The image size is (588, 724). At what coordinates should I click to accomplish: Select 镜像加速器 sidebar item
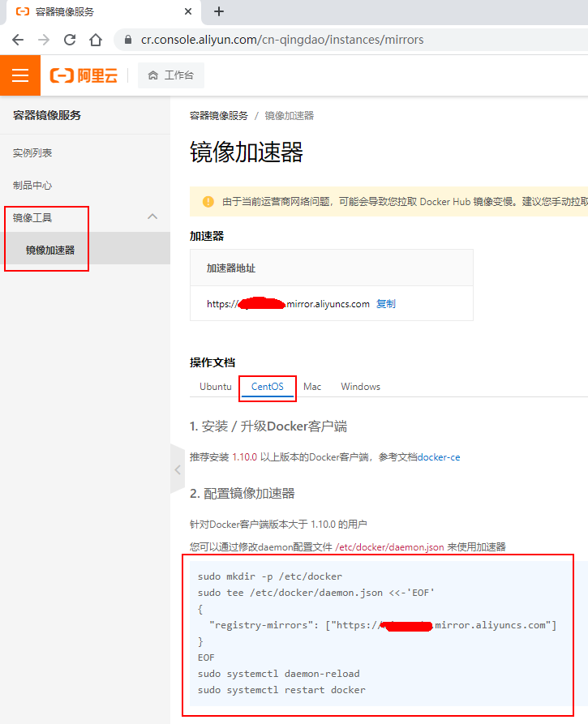pos(85,250)
